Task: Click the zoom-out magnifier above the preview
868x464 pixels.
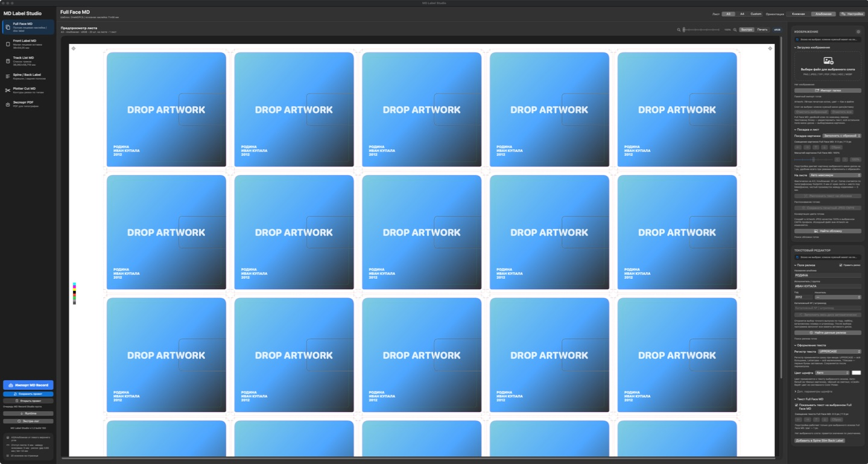Action: click(x=679, y=30)
